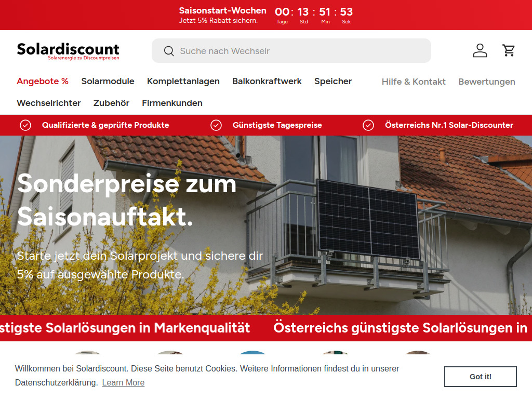Click the checkmark beside Günstigste Tagespreise

pyautogui.click(x=216, y=125)
